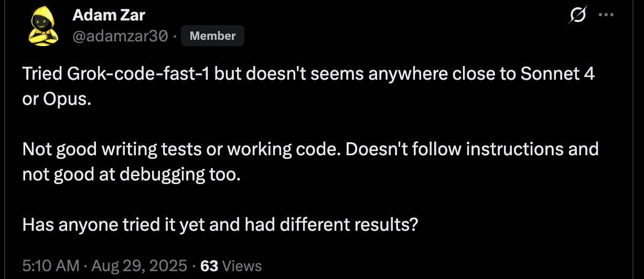Viewport: 644px width, 279px height.
Task: Click the 63 Views counter
Action: click(x=231, y=266)
